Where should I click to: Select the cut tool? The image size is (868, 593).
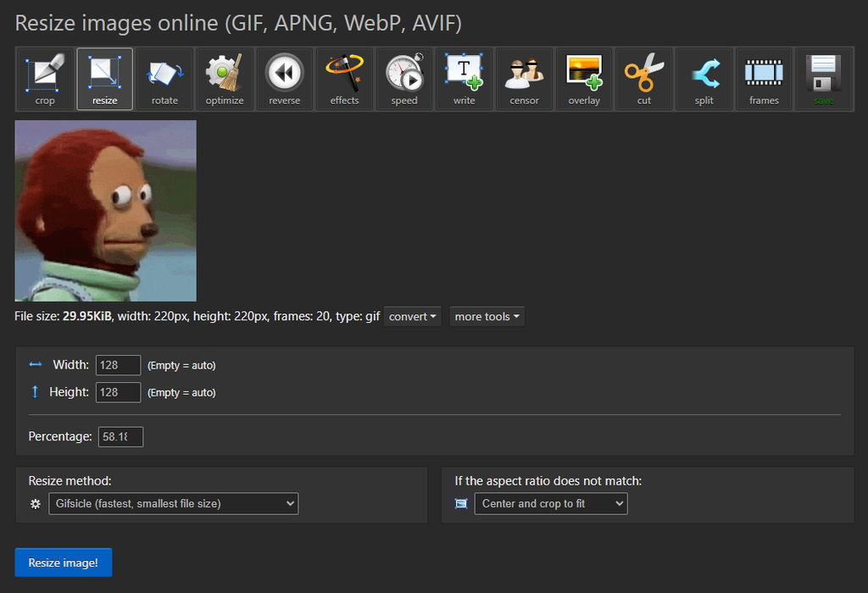pos(644,79)
